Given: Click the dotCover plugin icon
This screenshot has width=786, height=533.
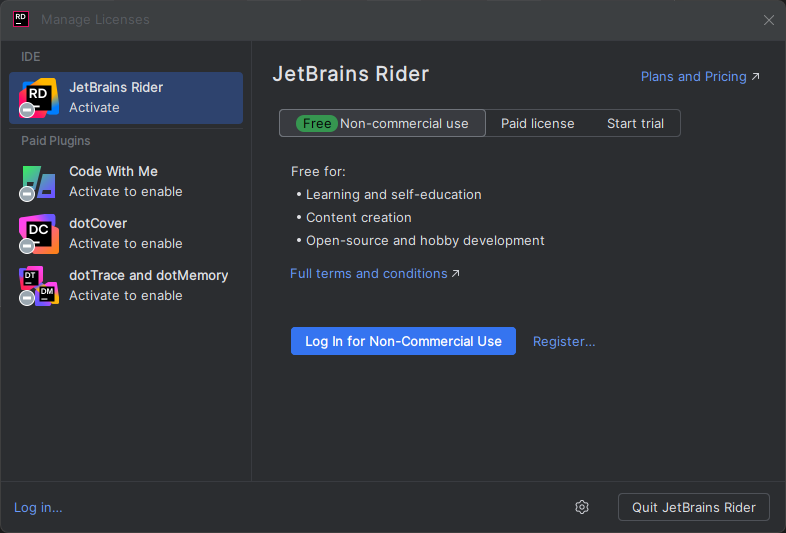Looking at the screenshot, I should [39, 233].
